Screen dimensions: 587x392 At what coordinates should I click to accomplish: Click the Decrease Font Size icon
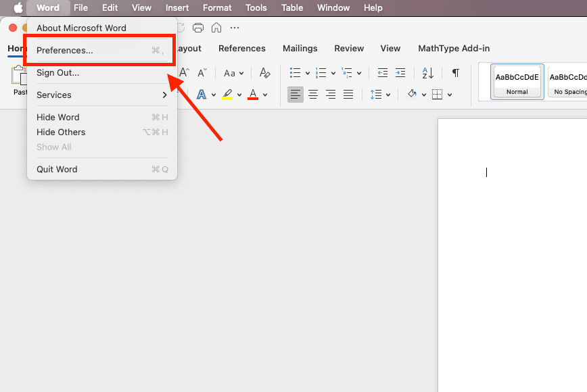(x=202, y=72)
